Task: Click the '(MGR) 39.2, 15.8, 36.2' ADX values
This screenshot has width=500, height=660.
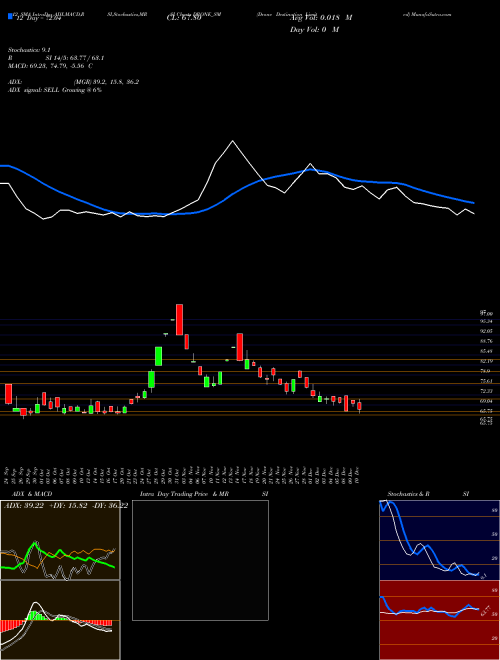Action: [x=106, y=82]
